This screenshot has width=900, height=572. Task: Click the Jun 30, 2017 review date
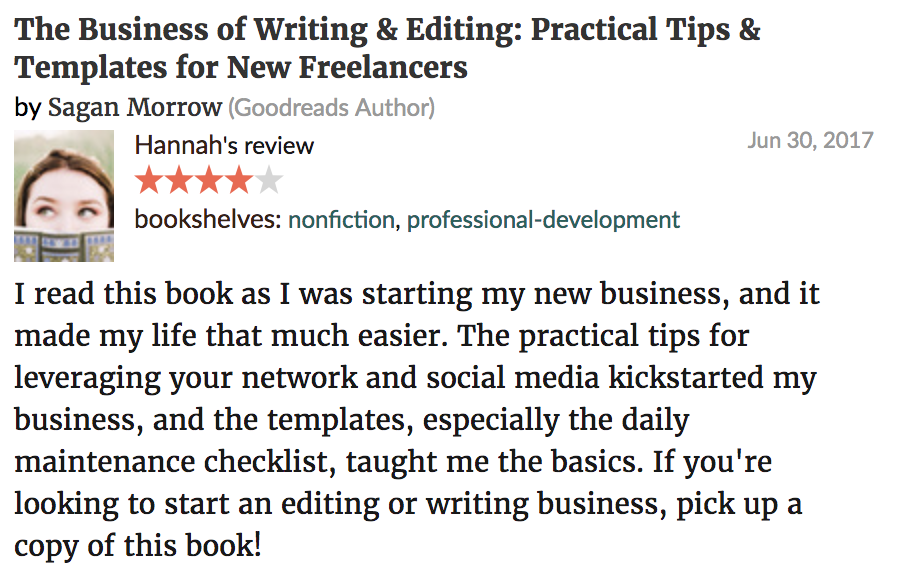(x=810, y=140)
